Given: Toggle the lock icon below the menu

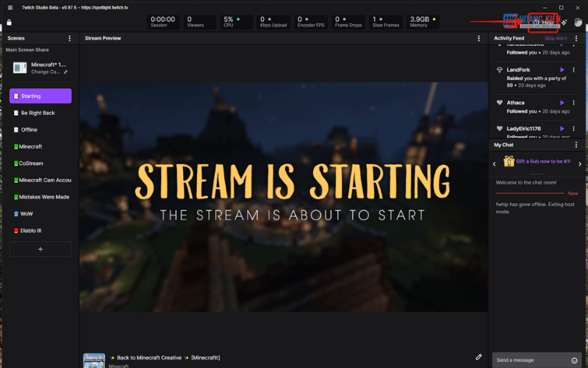Looking at the screenshot, I should (9, 23).
